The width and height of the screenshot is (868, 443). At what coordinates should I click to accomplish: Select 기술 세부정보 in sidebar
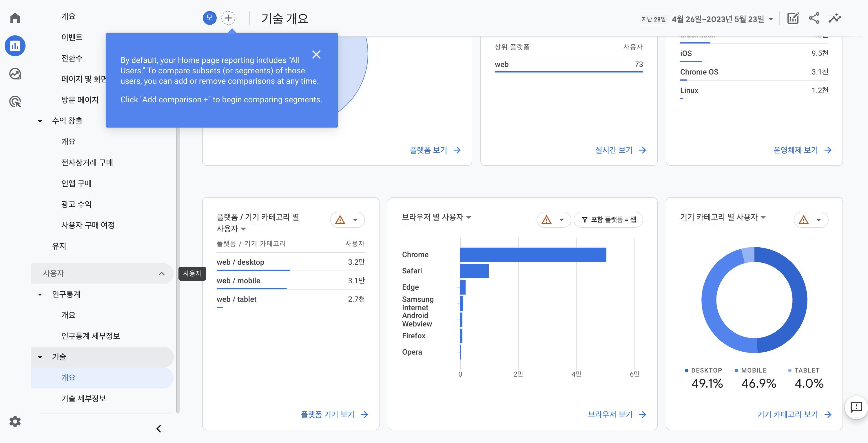83,399
